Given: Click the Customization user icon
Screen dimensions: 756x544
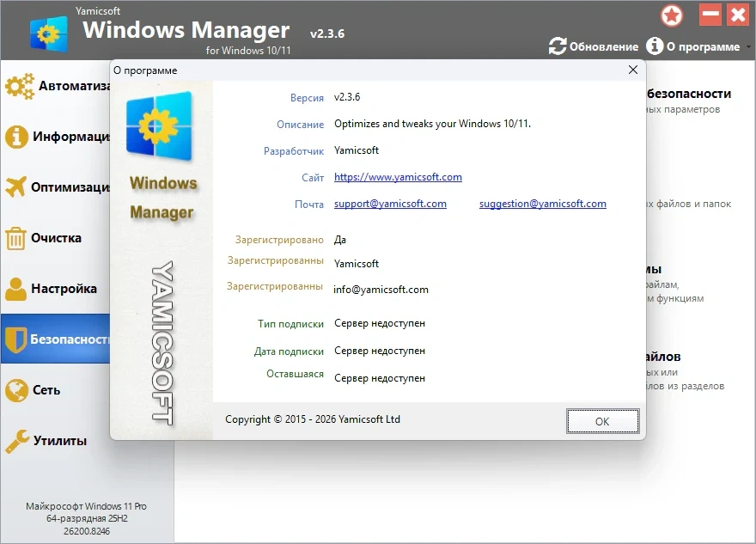Looking at the screenshot, I should click(x=16, y=289).
